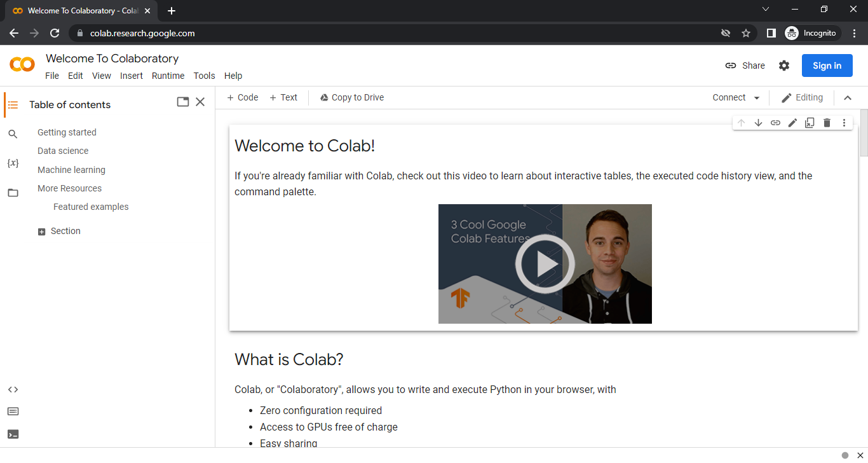Open the Help menu
868x463 pixels.
(233, 76)
